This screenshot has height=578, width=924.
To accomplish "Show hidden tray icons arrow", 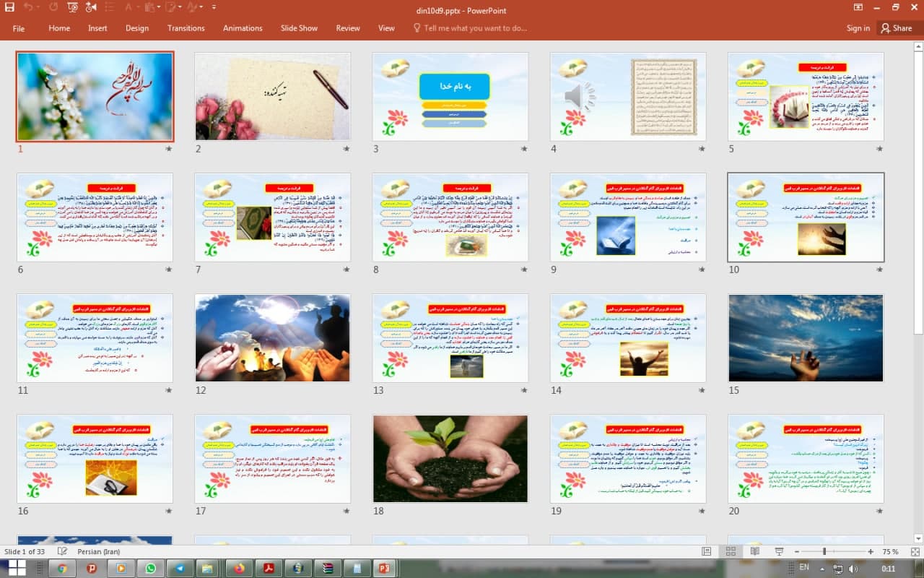I will pos(823,568).
